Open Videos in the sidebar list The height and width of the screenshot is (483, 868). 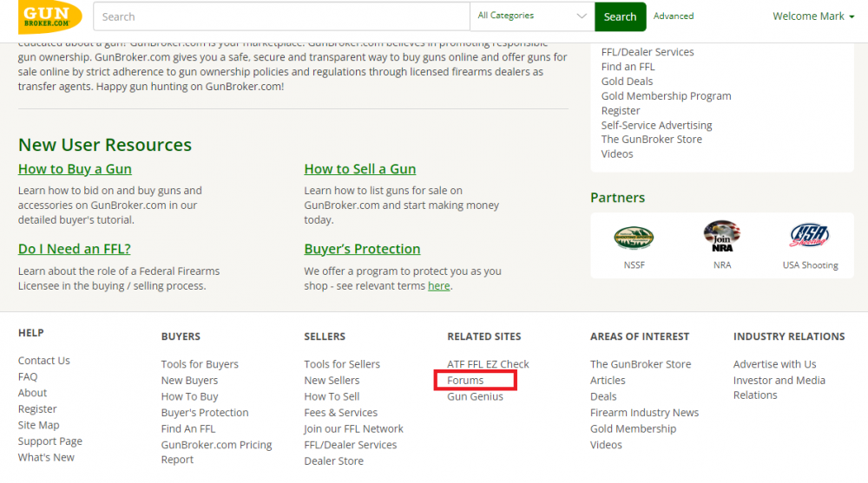(x=616, y=153)
